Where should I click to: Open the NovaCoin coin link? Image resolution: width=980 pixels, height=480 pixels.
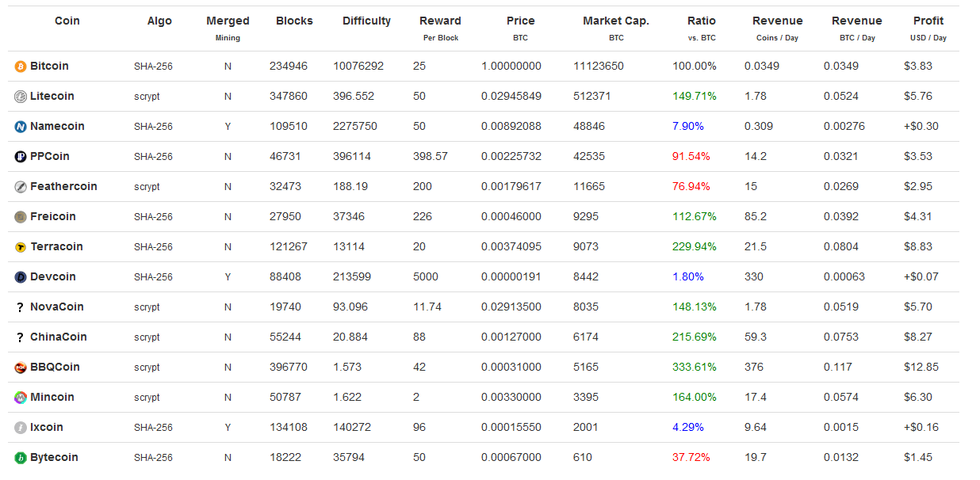click(56, 307)
